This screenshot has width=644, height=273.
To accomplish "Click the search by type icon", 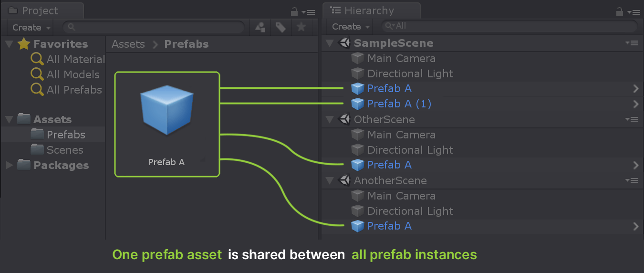I will 260,27.
